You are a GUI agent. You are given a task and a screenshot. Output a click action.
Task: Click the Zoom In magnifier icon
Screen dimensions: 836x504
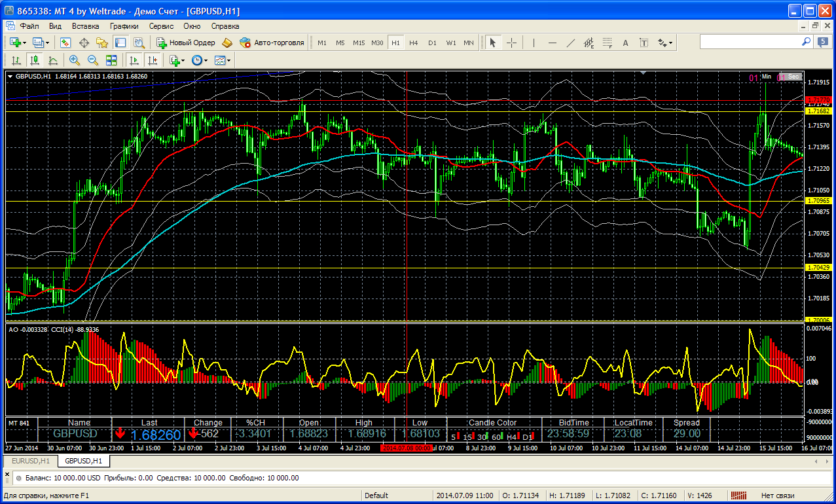click(x=75, y=60)
